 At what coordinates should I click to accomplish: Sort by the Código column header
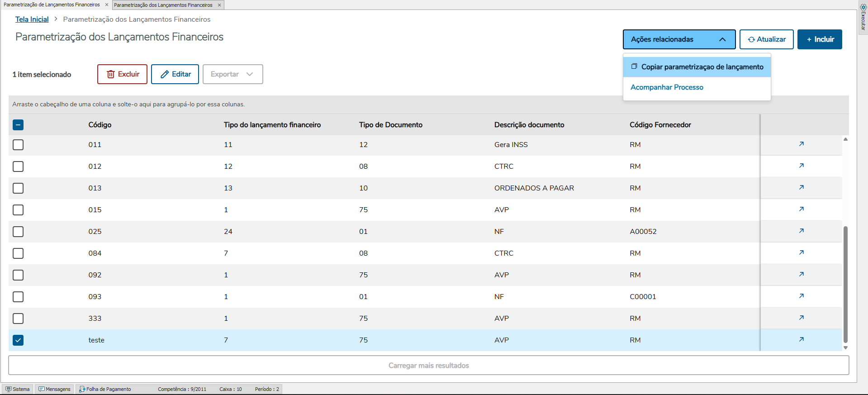(100, 125)
